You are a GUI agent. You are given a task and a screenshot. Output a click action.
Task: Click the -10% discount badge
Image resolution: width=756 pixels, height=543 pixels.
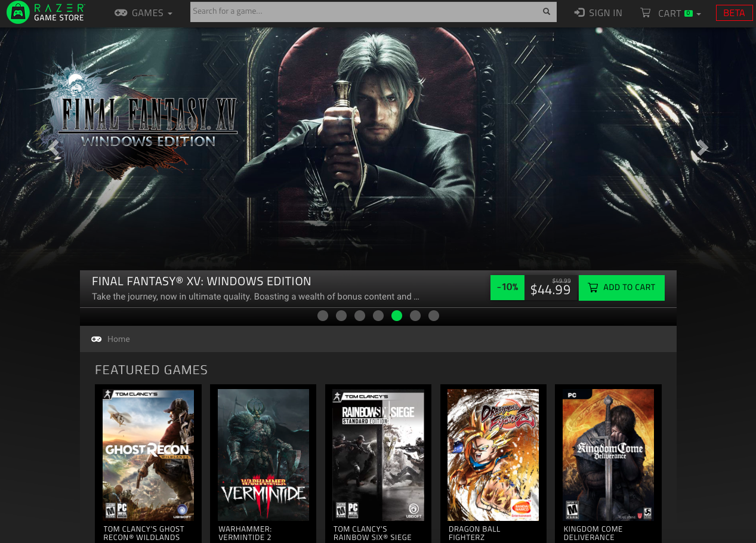[507, 288]
